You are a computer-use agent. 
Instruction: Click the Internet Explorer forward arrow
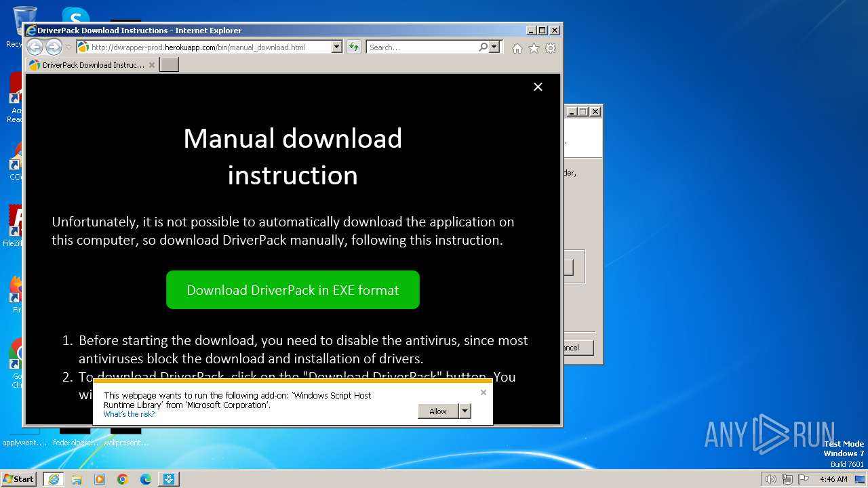tap(54, 47)
